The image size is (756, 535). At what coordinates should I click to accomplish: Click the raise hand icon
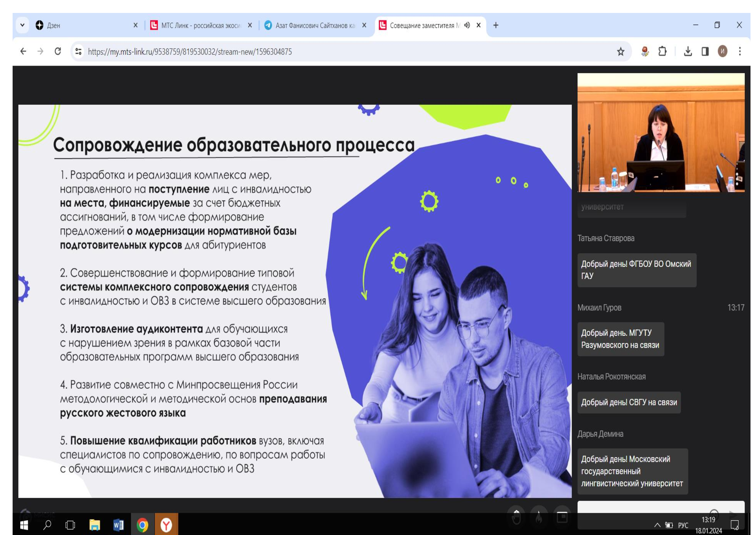point(516,516)
